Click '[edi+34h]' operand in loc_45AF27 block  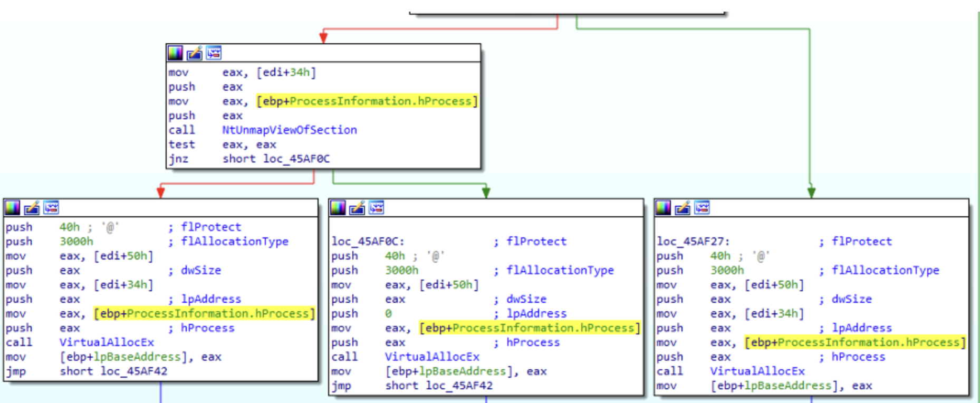[x=774, y=314]
